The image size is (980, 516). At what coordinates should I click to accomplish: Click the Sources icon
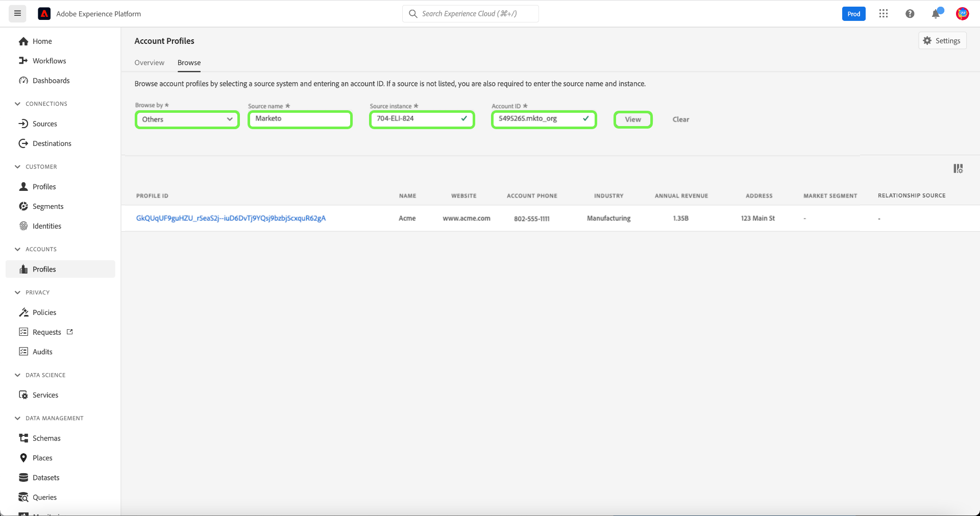click(x=23, y=124)
